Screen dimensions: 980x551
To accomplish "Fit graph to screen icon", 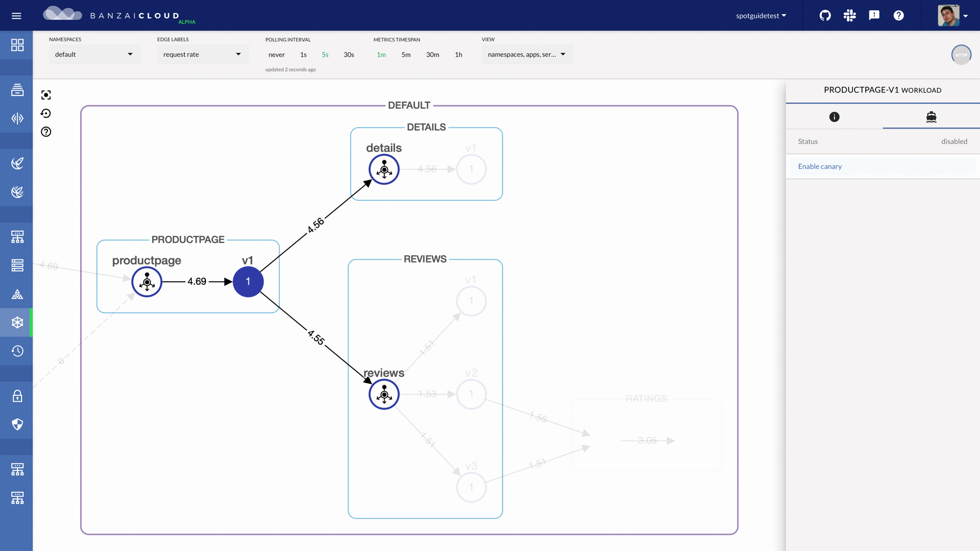I will tap(46, 95).
